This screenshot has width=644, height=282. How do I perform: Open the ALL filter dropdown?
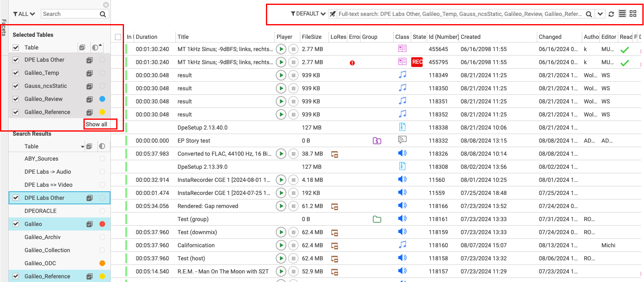click(24, 14)
